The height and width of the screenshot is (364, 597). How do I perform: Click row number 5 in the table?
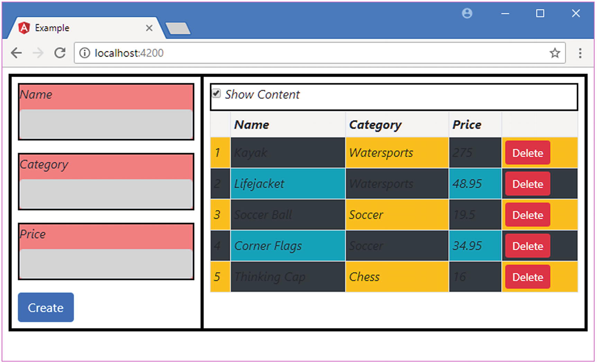(220, 277)
